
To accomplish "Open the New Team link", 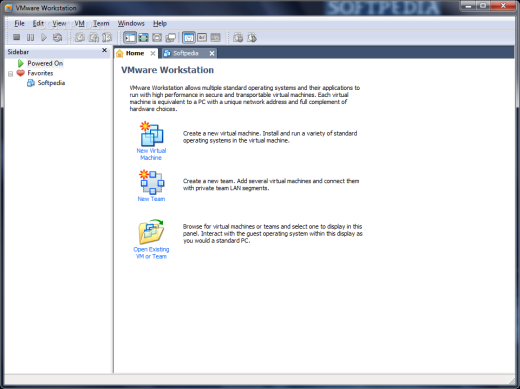I will click(151, 199).
